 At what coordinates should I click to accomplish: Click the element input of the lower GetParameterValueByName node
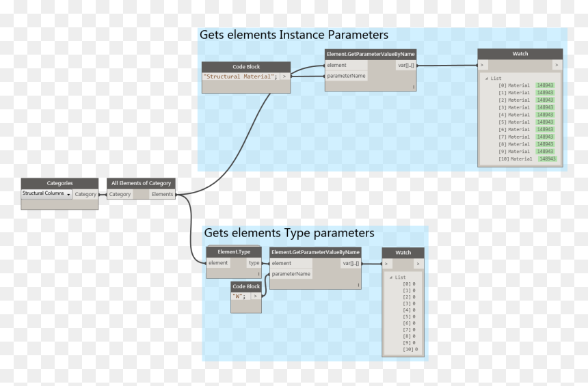(291, 264)
